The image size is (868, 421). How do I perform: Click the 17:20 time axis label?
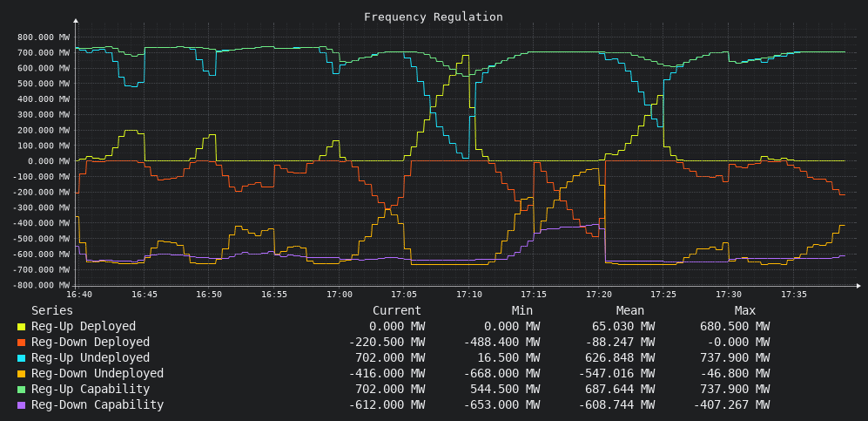[598, 295]
